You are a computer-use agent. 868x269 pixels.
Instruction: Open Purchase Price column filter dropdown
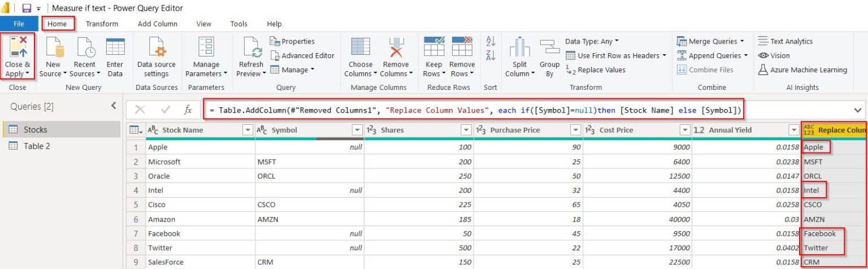(575, 130)
